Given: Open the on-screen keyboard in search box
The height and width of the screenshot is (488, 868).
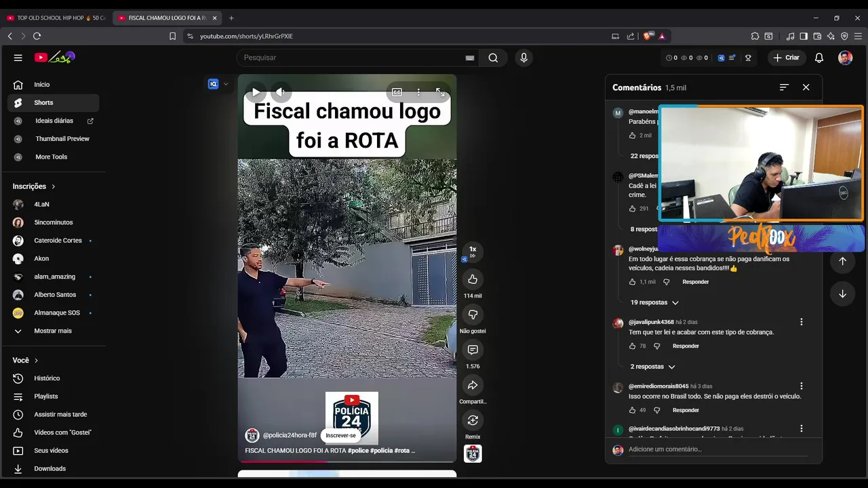Looking at the screenshot, I should point(469,58).
